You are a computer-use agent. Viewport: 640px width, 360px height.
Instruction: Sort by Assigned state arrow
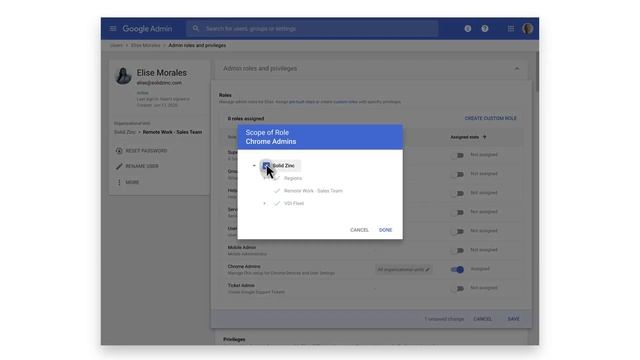pos(484,137)
